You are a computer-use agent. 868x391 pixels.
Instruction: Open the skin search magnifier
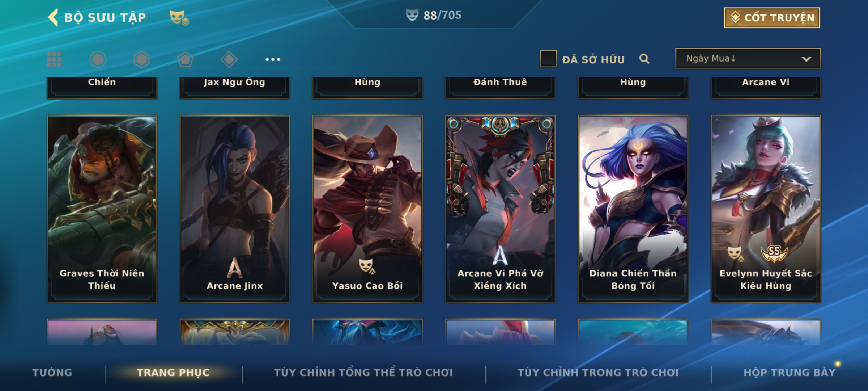644,59
